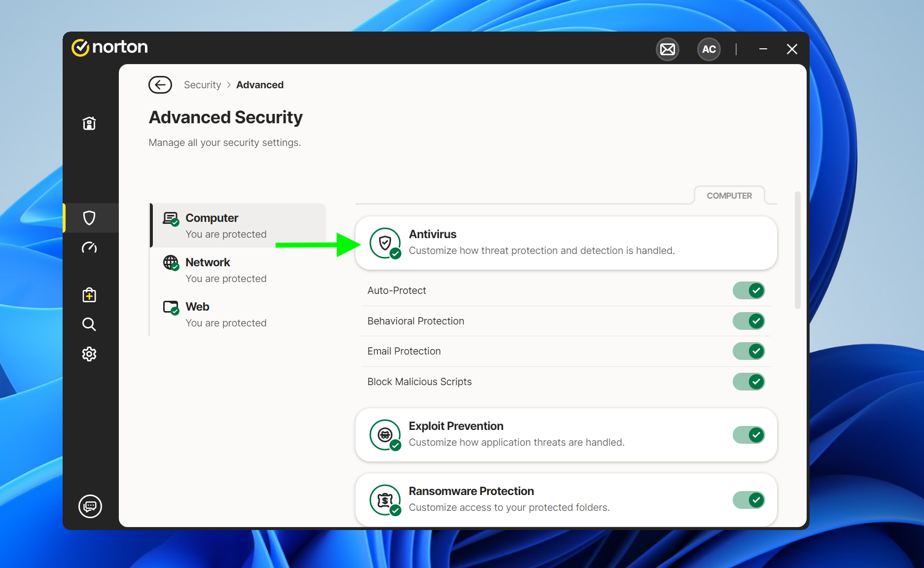The width and height of the screenshot is (924, 568).
Task: Go back using the arrow button
Action: (160, 85)
